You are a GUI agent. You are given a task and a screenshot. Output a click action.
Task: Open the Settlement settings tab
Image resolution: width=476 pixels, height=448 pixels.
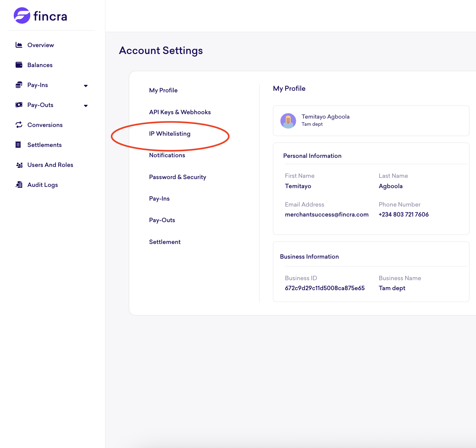point(165,242)
